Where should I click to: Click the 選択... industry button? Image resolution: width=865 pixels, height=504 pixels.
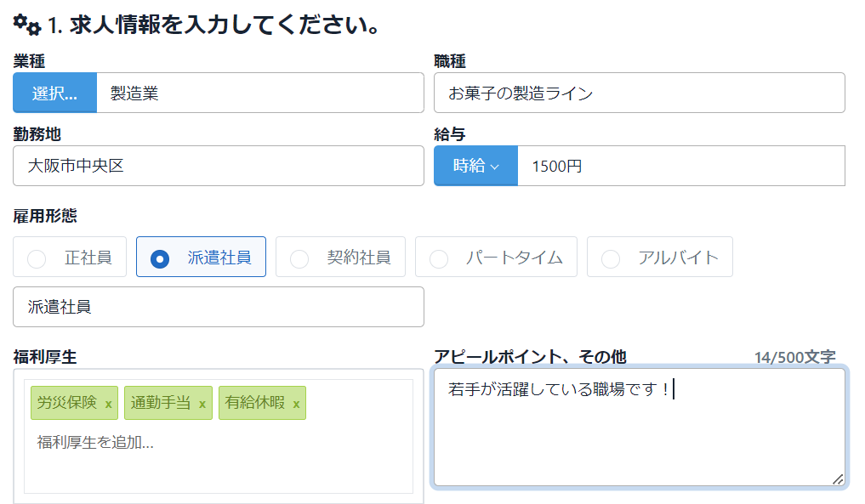coord(54,93)
